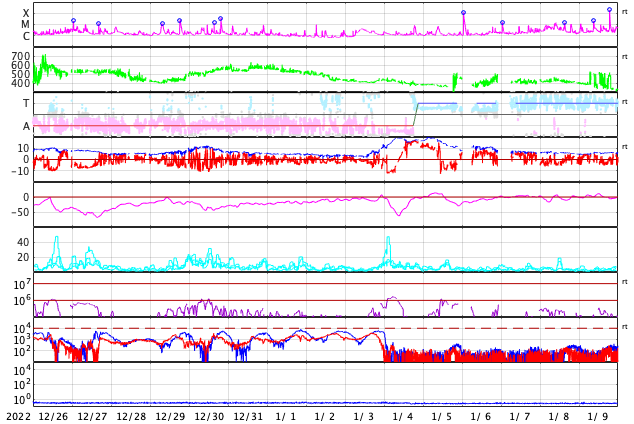Click the C flare class axis label
This screenshot has height=424, width=634.
[x=26, y=36]
